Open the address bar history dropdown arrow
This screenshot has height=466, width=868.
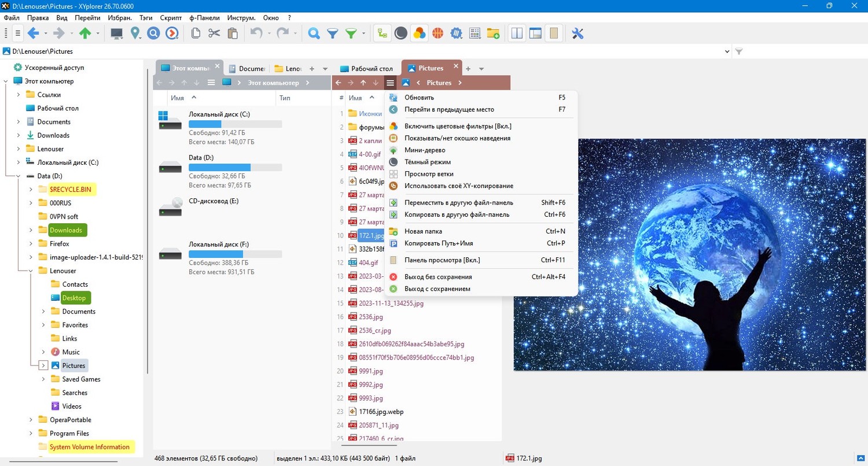tap(727, 51)
